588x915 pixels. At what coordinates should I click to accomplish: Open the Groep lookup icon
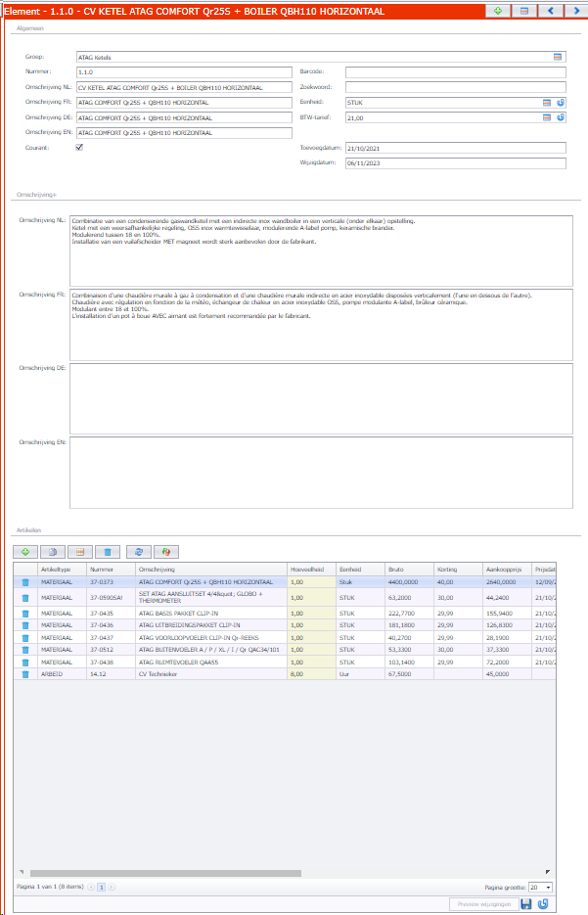(557, 57)
